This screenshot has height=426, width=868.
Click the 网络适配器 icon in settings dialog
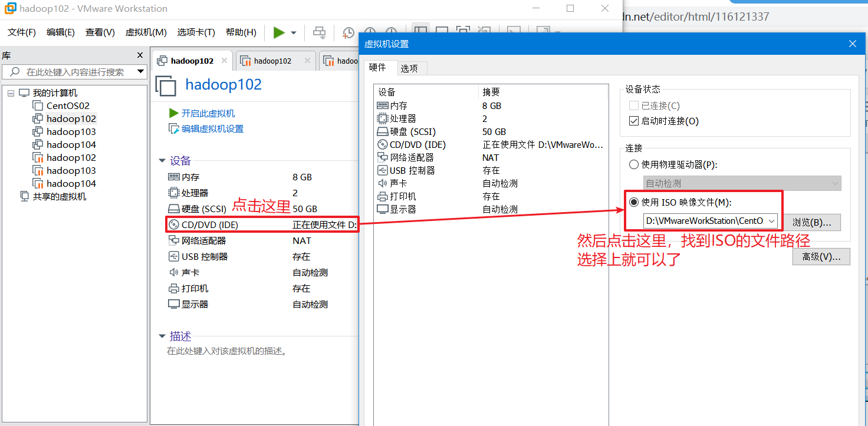pos(383,157)
